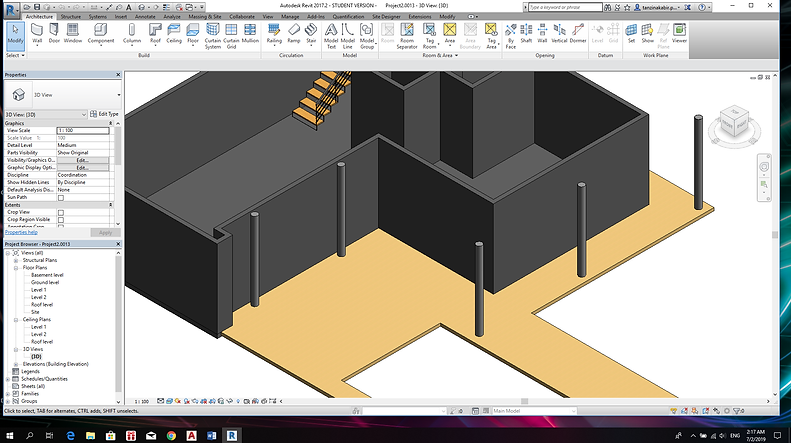Select the Ceiling tool
Image resolution: width=791 pixels, height=443 pixels.
point(174,34)
